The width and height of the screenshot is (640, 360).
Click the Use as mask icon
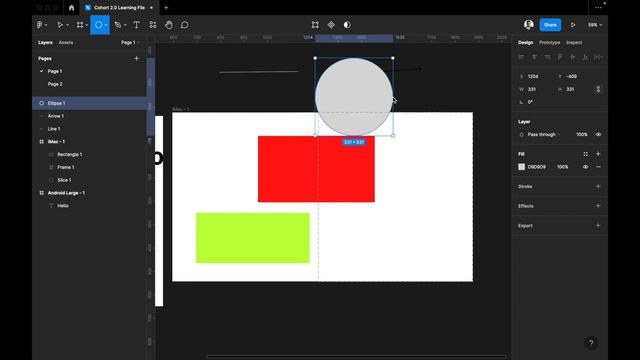coord(347,25)
